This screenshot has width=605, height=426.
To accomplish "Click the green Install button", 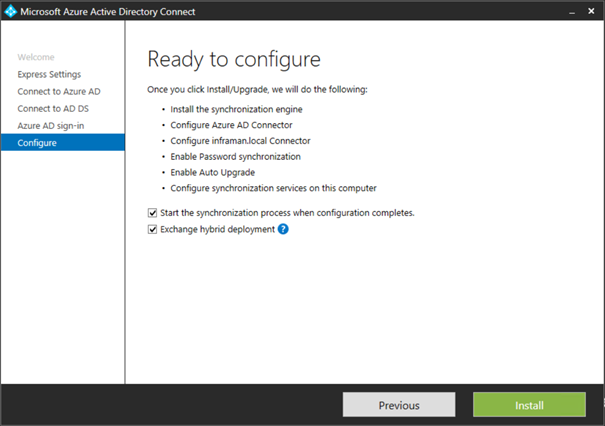I will pos(529,405).
